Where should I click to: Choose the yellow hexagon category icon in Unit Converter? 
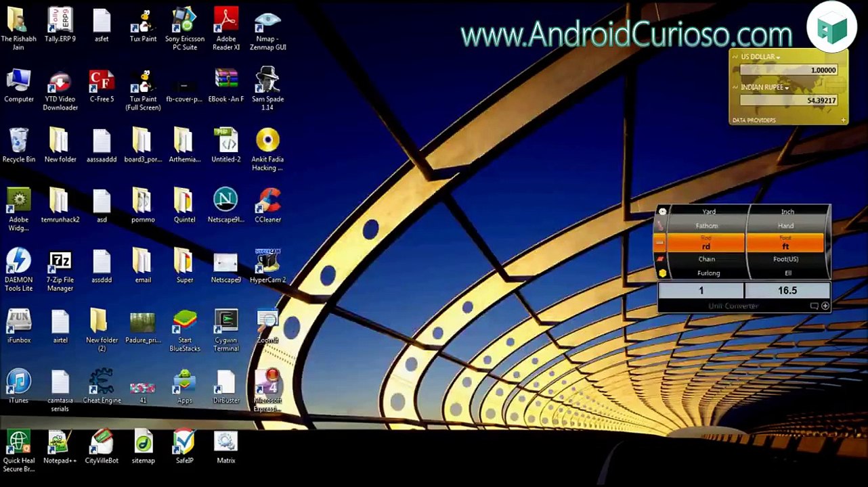pos(662,273)
